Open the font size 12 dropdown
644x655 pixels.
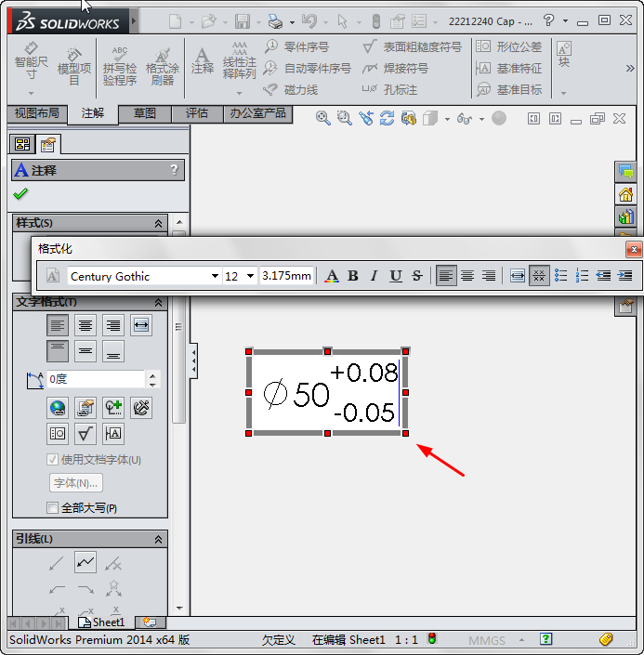tap(250, 276)
